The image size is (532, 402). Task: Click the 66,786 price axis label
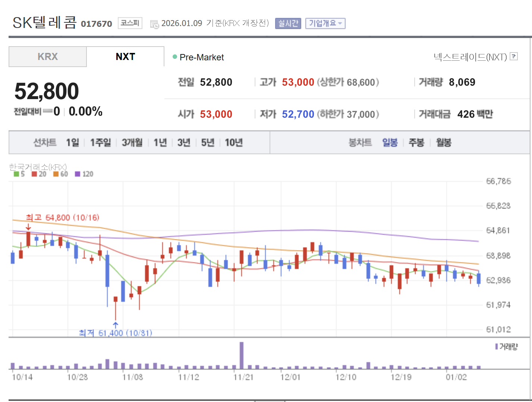498,181
